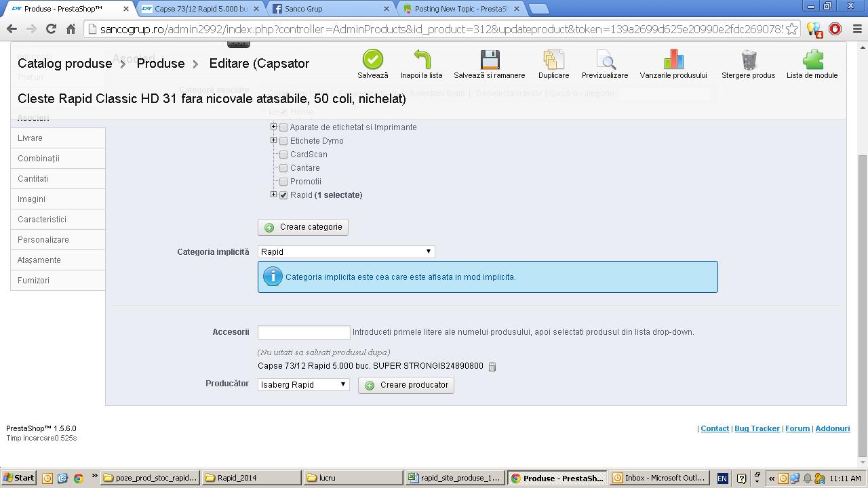Viewport: 868px width, 488px height.
Task: Click the Creare producator button
Action: (x=406, y=385)
